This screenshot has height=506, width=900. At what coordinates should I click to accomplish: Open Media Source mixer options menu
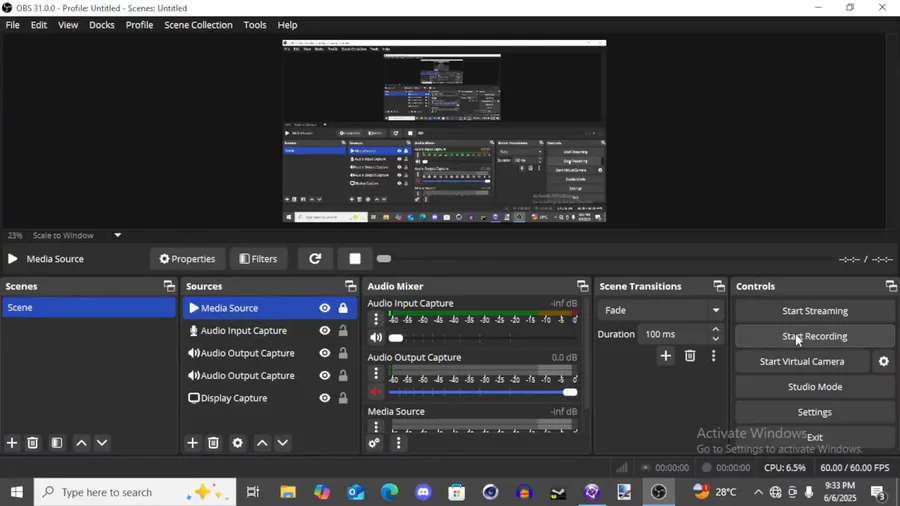pyautogui.click(x=376, y=426)
